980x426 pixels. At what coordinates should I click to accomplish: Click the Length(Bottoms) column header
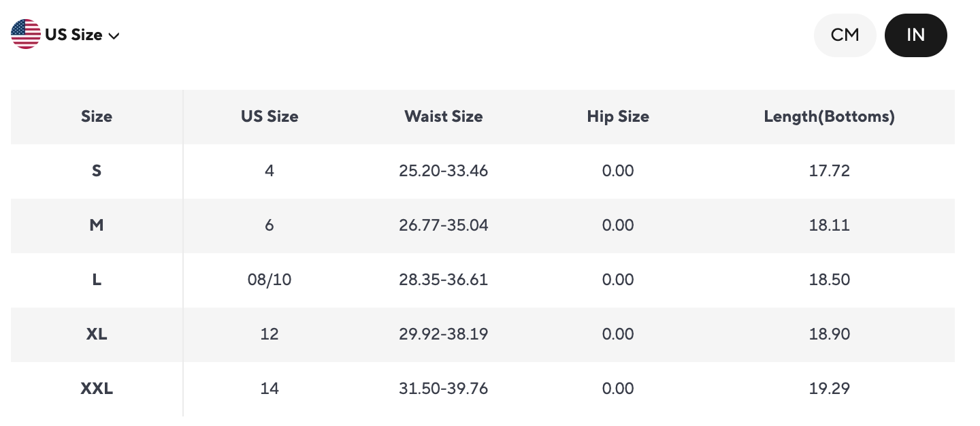pos(829,116)
